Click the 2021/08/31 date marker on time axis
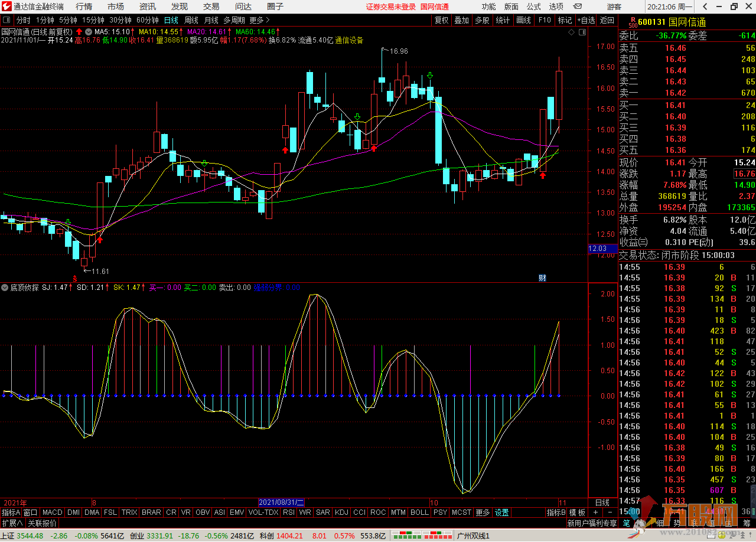Viewport: 756px width, 542px height. (281, 502)
